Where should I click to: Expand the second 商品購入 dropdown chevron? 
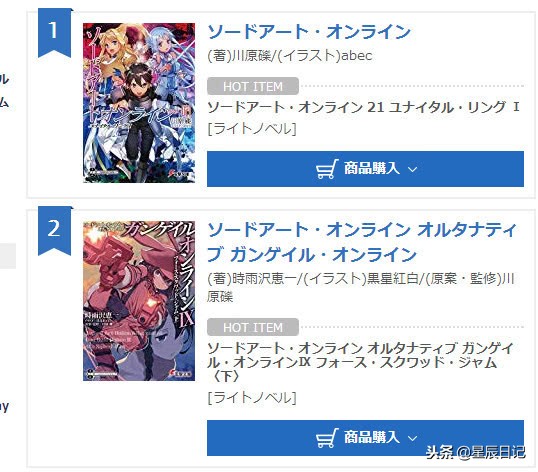[412, 438]
